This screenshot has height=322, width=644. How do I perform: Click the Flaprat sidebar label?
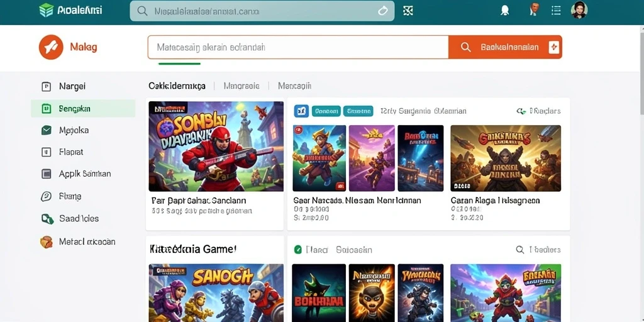(71, 152)
